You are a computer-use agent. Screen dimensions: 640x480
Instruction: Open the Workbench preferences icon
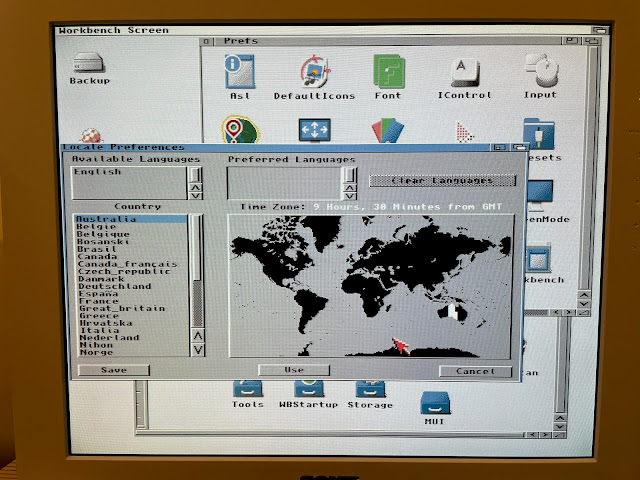(x=538, y=259)
